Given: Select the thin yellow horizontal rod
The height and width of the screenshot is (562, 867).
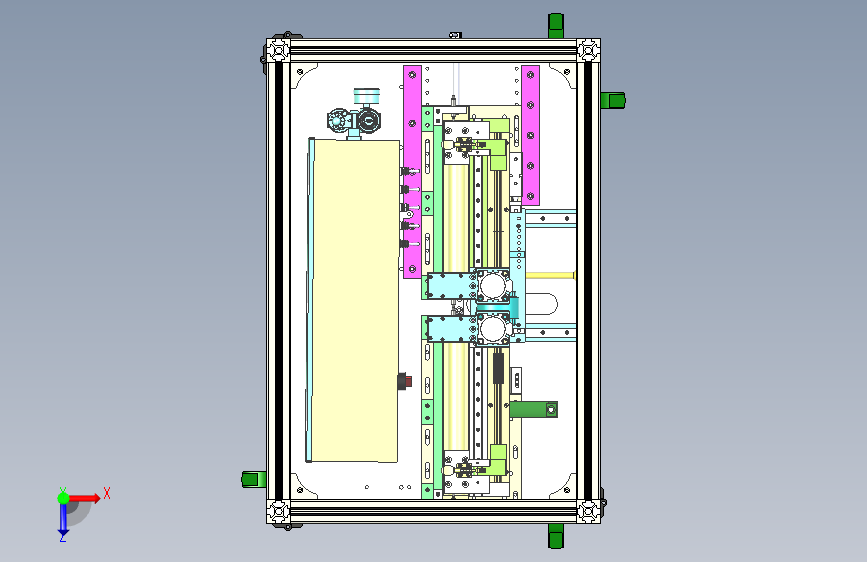Looking at the screenshot, I should pyautogui.click(x=550, y=275).
